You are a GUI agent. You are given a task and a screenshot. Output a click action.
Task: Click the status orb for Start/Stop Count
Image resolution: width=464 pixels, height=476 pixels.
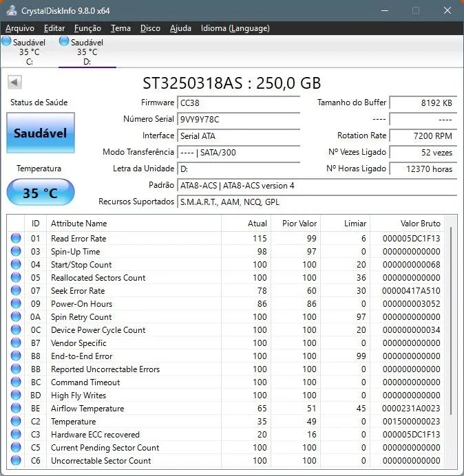[16, 264]
